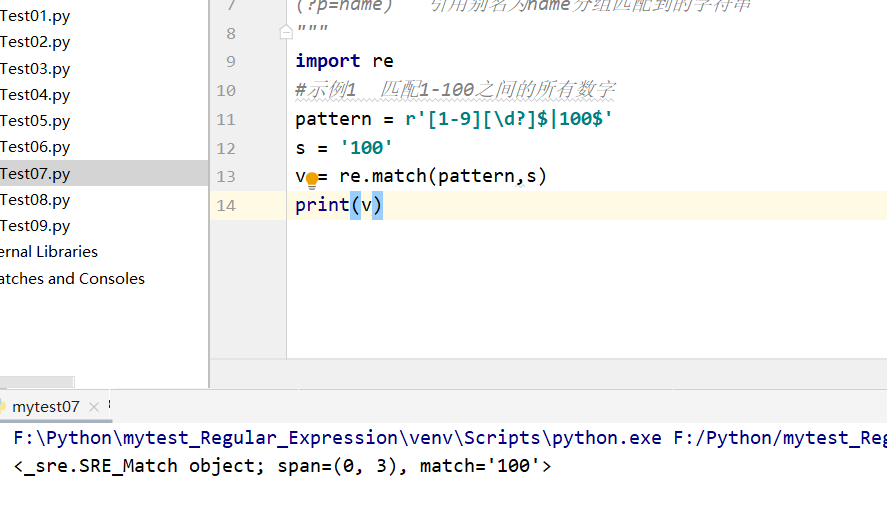Image resolution: width=887 pixels, height=512 pixels.
Task: Click line number 9 in the gutter
Action: (x=231, y=61)
